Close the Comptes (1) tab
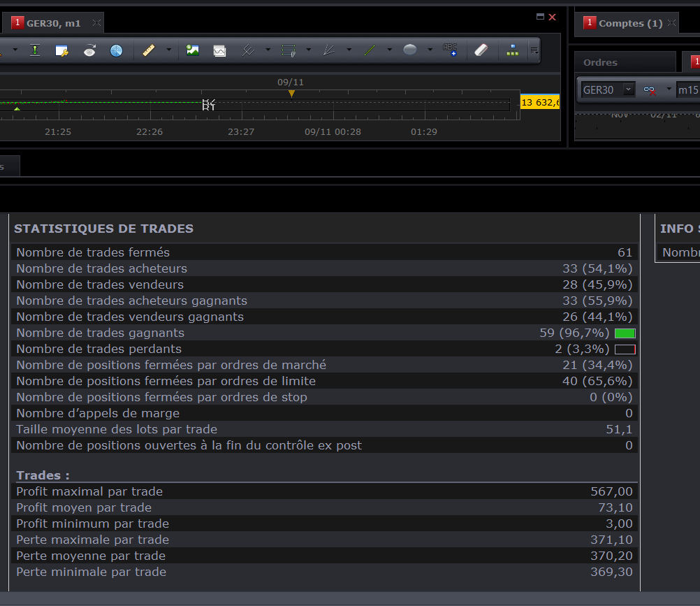Viewport: 700px width, 606px height. tap(672, 23)
